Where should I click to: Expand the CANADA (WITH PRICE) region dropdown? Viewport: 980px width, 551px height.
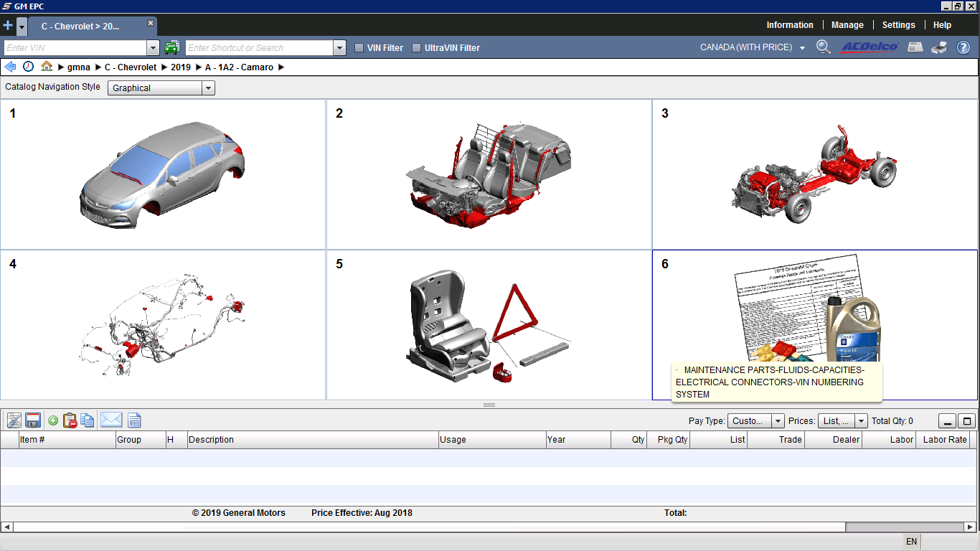click(802, 48)
